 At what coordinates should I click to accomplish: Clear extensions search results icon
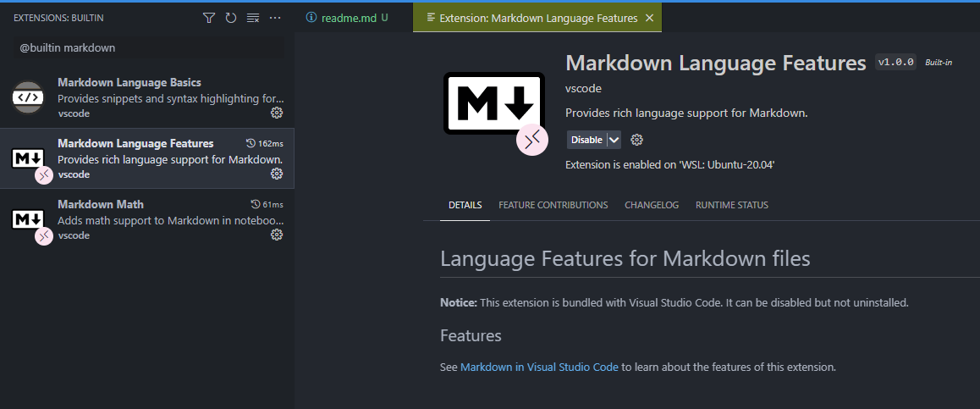(x=252, y=18)
